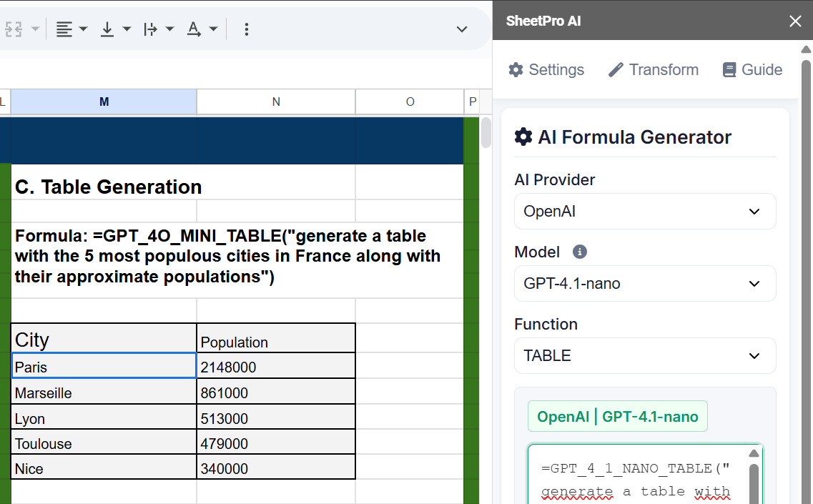Click the Model info icon
This screenshot has height=504, width=813.
point(580,252)
